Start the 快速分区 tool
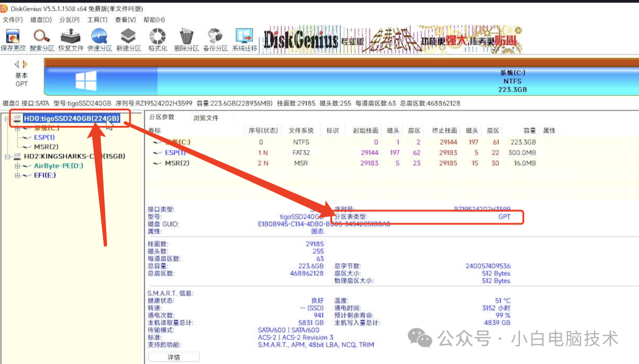Screen dimensions: 639x364 (x=99, y=40)
